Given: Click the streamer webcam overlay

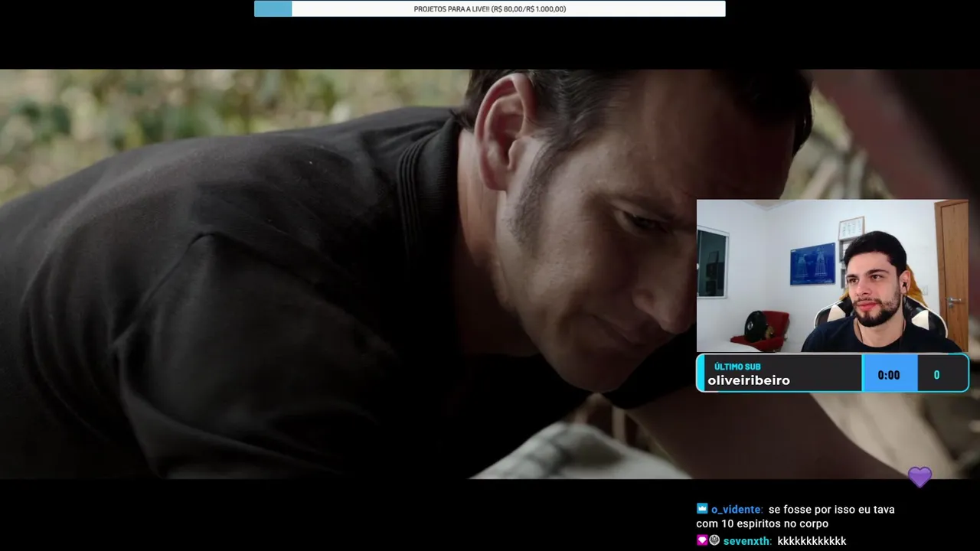Looking at the screenshot, I should pyautogui.click(x=832, y=276).
